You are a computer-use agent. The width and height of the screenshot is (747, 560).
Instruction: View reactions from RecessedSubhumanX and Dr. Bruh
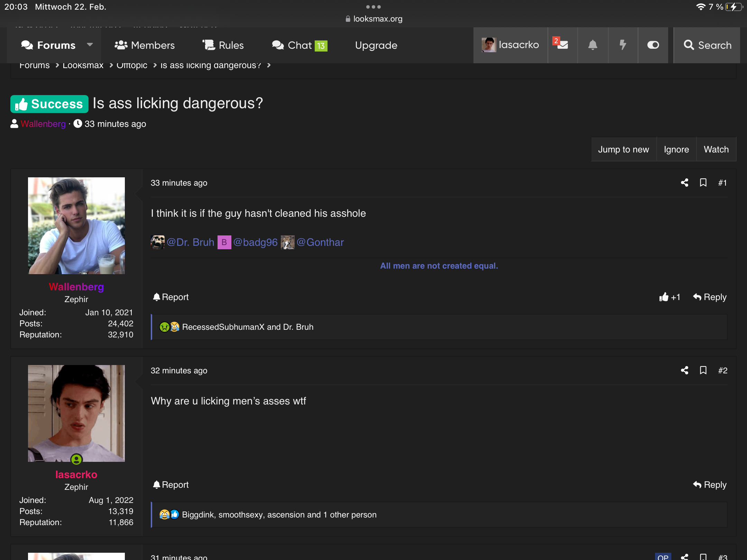point(248,327)
